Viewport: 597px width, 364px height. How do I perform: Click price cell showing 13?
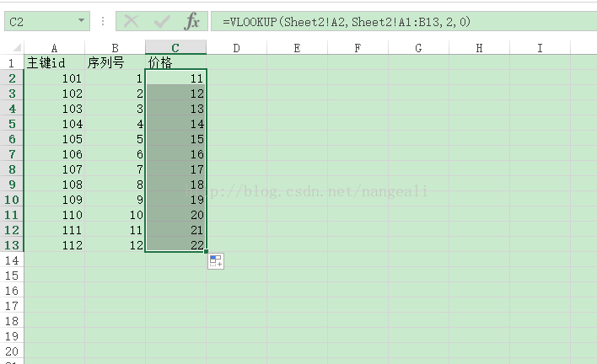[175, 109]
